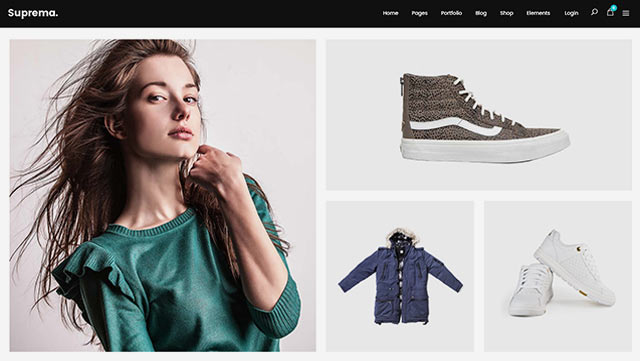This screenshot has width=640, height=361.
Task: Open the shopping bag cart icon
Action: pos(610,13)
